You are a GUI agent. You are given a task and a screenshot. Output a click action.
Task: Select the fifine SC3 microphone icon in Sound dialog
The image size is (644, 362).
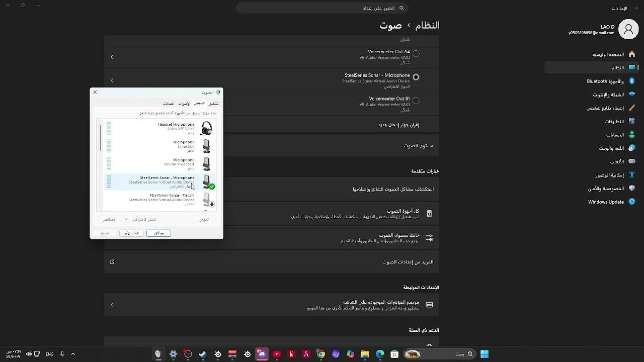(206, 146)
